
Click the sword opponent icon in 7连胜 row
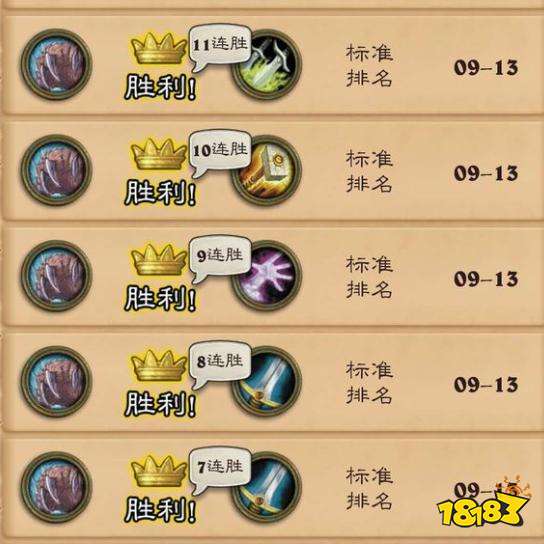[267, 487]
